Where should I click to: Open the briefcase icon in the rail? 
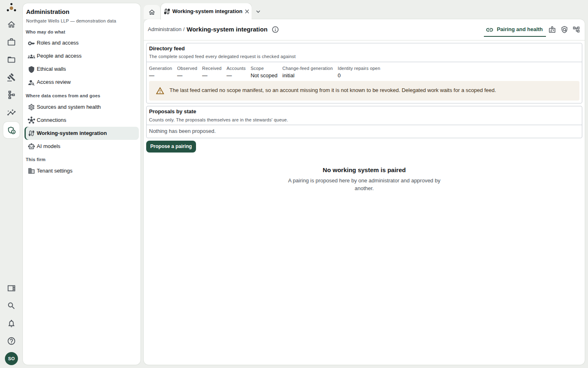coord(11,42)
